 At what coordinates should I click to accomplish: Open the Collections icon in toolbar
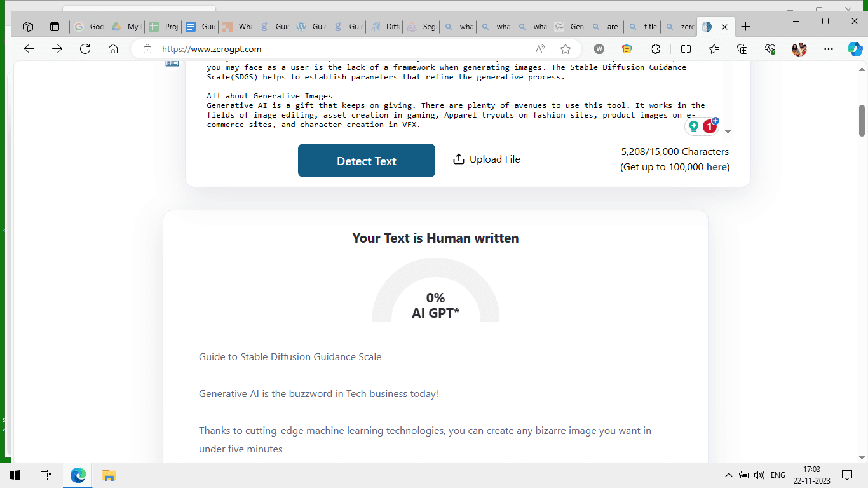[742, 49]
